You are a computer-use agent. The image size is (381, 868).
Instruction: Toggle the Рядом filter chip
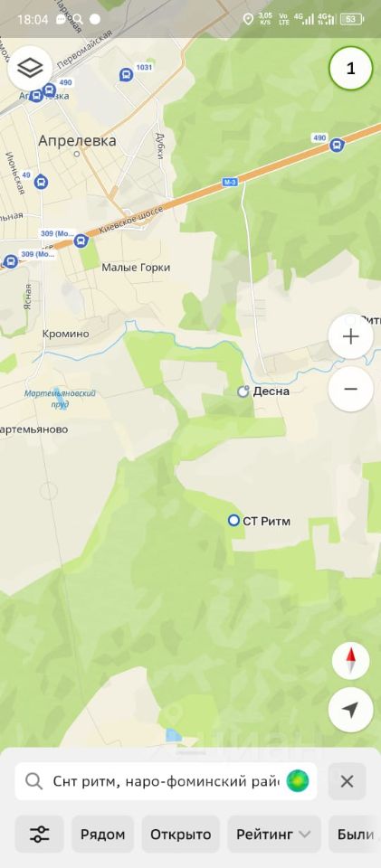[103, 834]
